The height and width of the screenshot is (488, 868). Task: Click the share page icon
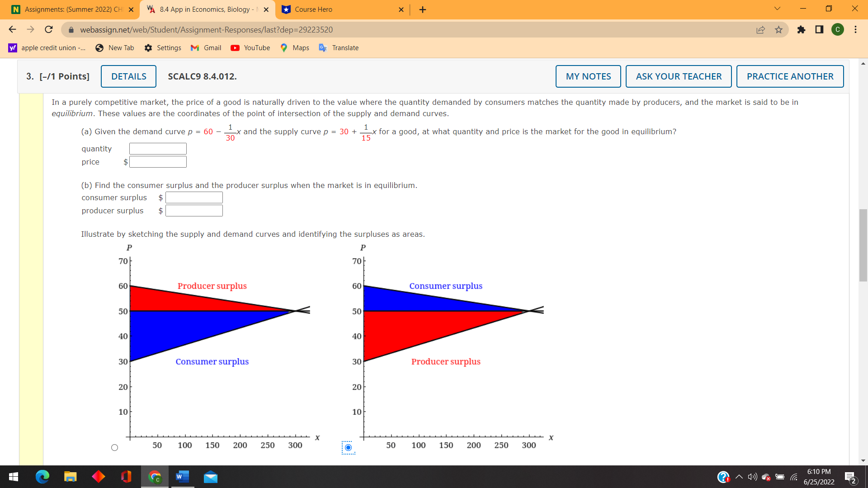pyautogui.click(x=760, y=30)
